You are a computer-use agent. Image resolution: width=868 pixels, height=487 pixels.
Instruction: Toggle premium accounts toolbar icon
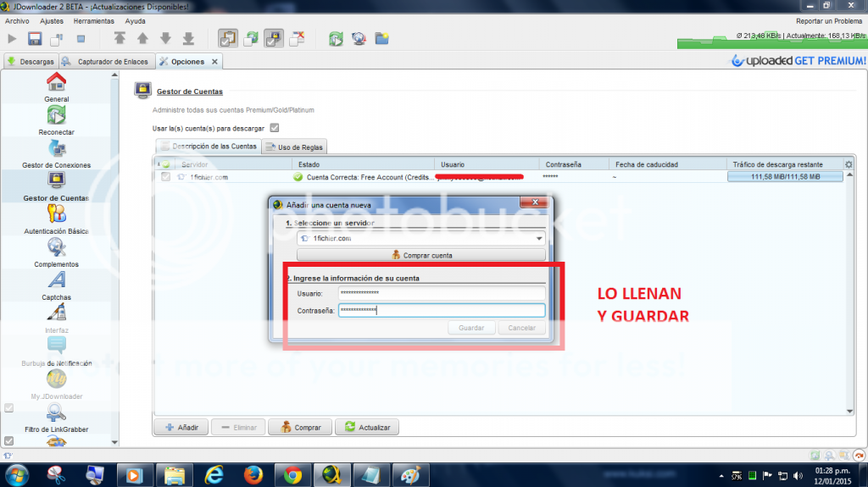[x=274, y=38]
